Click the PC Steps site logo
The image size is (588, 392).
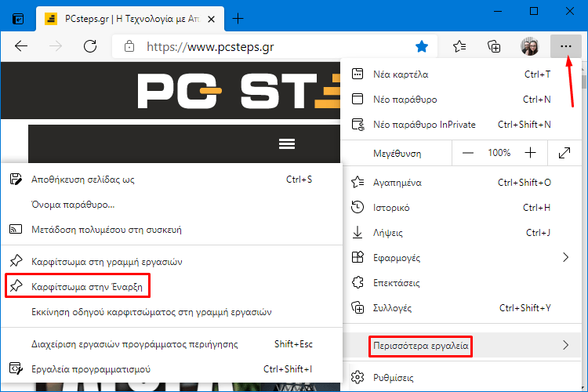pyautogui.click(x=239, y=90)
